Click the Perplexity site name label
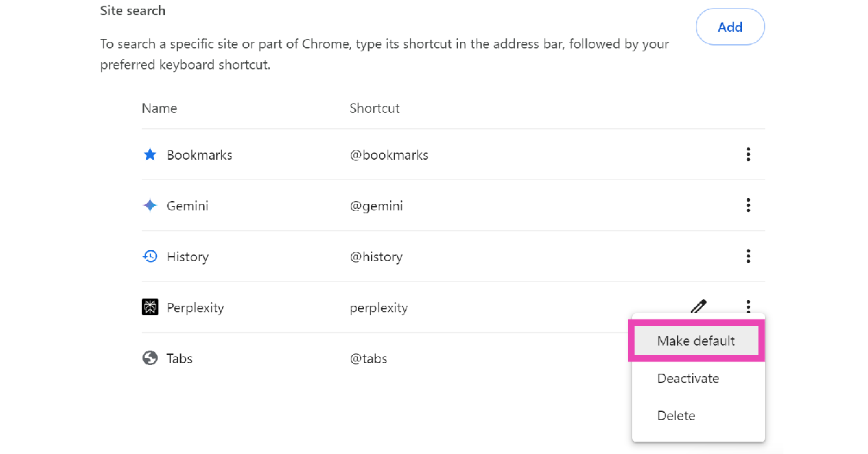Screen dimensions: 868x454 [195, 308]
